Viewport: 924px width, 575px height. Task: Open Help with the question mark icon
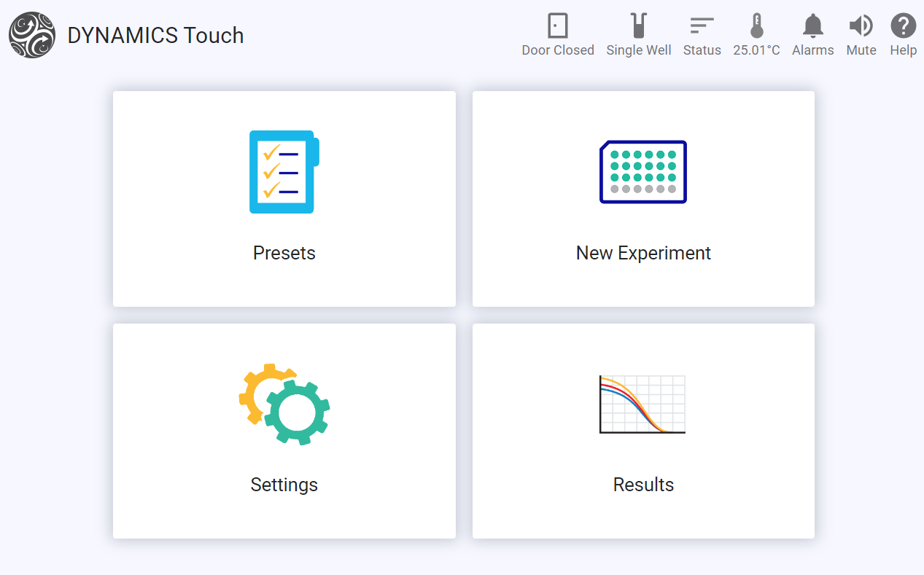point(903,26)
